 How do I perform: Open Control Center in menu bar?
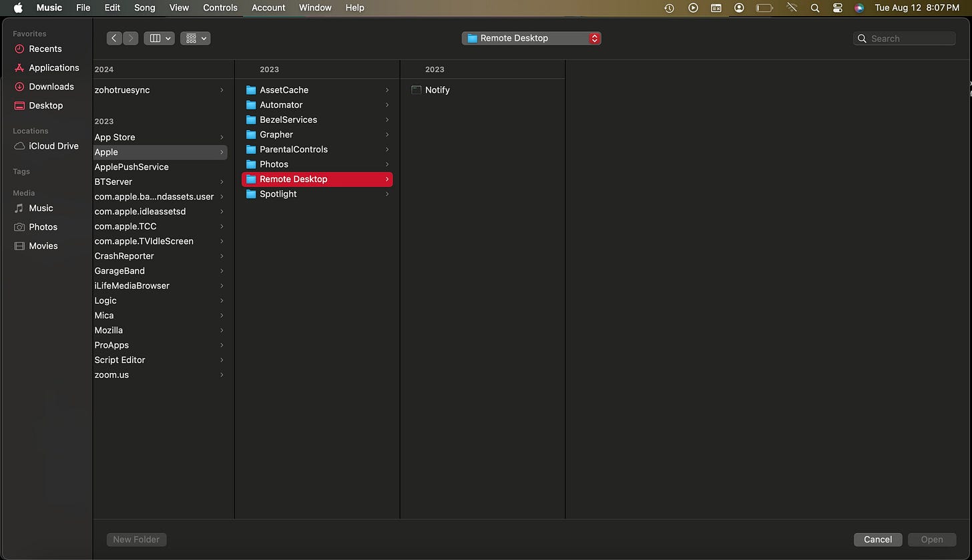click(x=837, y=8)
